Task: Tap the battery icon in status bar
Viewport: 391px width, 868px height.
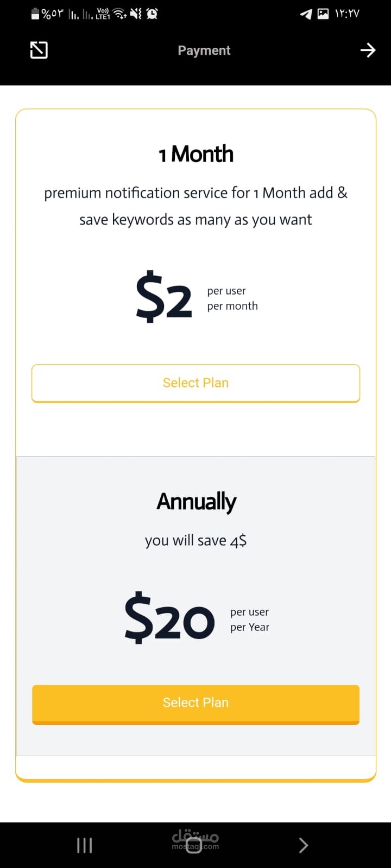Action: [35, 14]
